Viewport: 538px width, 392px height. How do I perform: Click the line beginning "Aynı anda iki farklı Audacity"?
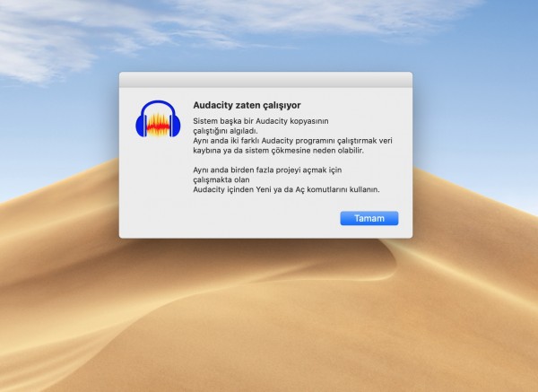pos(292,141)
